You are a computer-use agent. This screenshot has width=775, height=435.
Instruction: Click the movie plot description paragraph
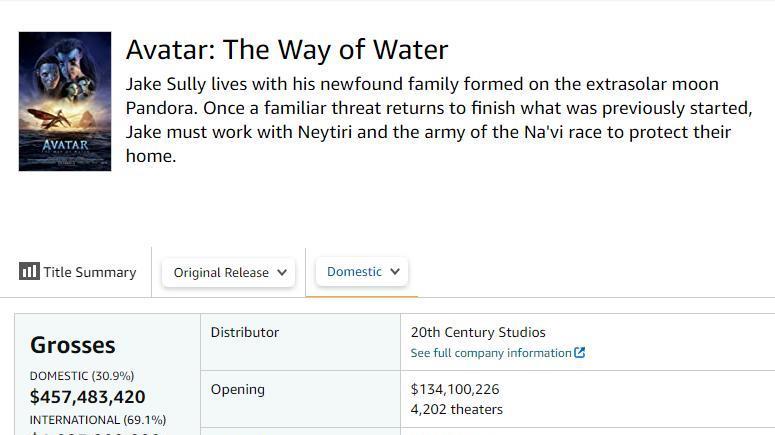(x=438, y=120)
